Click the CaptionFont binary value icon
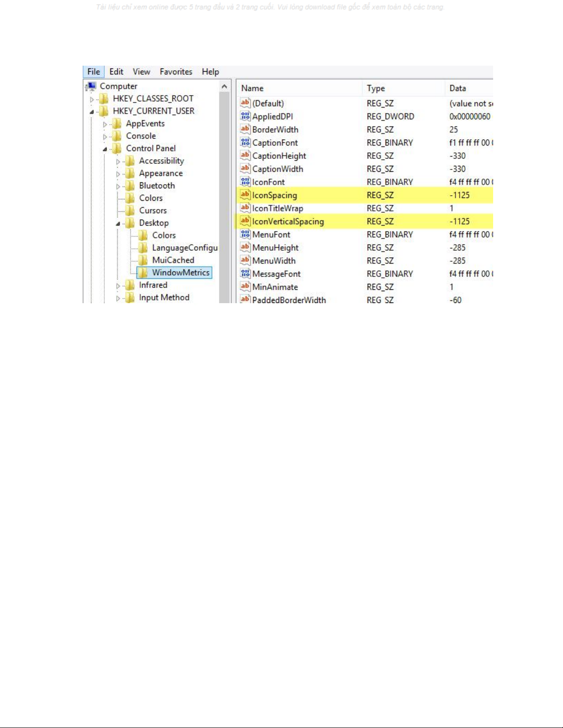 pos(245,143)
